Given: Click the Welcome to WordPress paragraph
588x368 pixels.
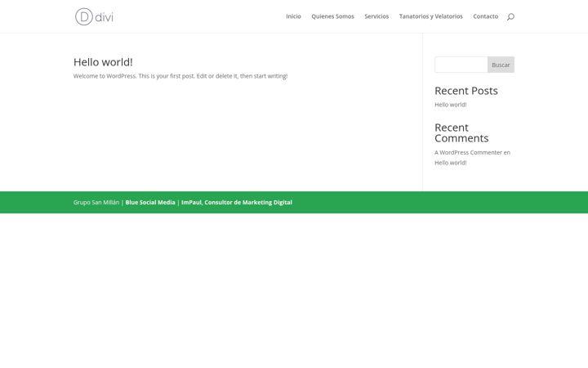Looking at the screenshot, I should (x=180, y=76).
